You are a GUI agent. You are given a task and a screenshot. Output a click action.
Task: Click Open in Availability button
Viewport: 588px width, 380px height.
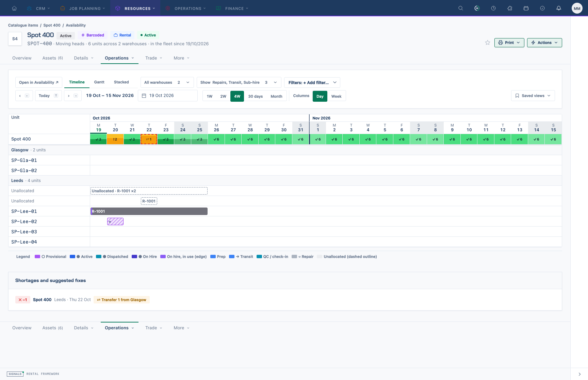tap(39, 82)
